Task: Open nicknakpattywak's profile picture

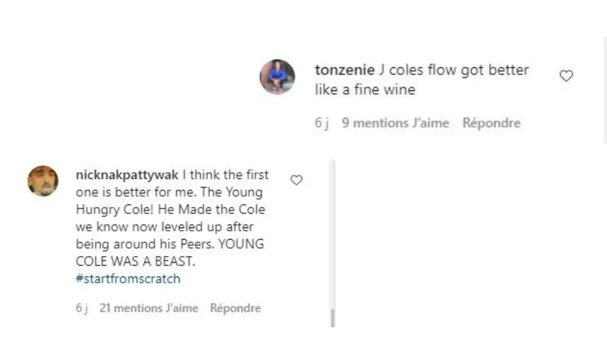Action: click(x=43, y=181)
